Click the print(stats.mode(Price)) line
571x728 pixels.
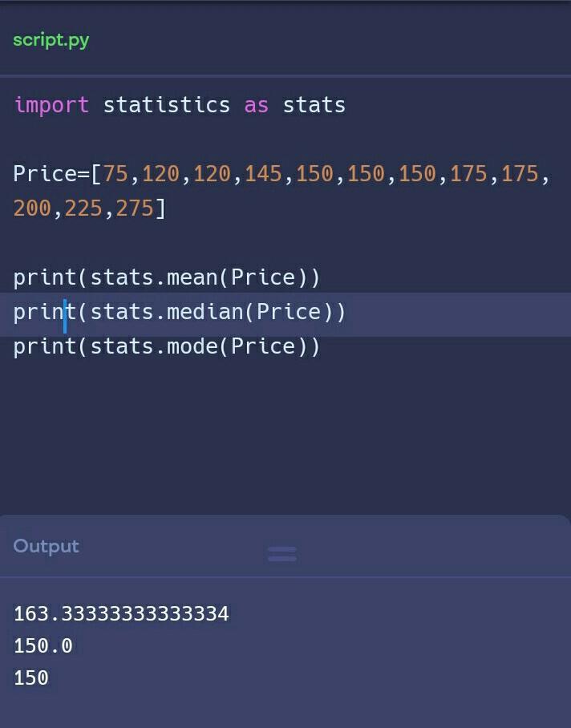166,346
